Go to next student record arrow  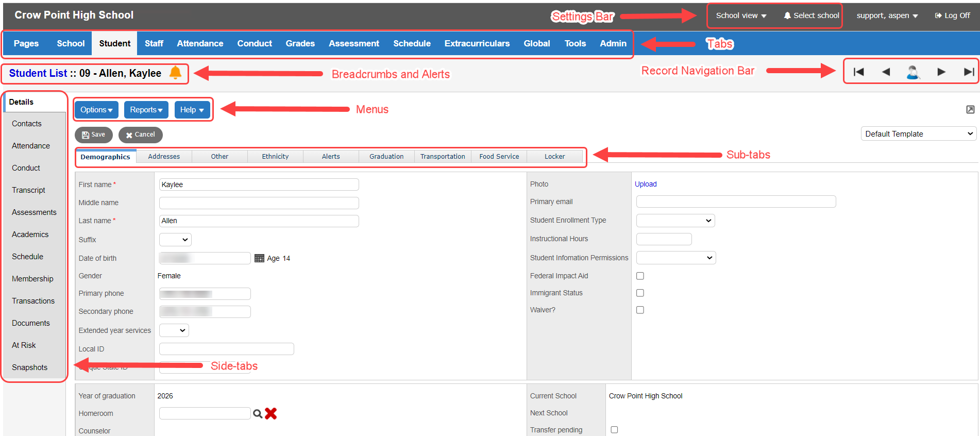pos(941,72)
